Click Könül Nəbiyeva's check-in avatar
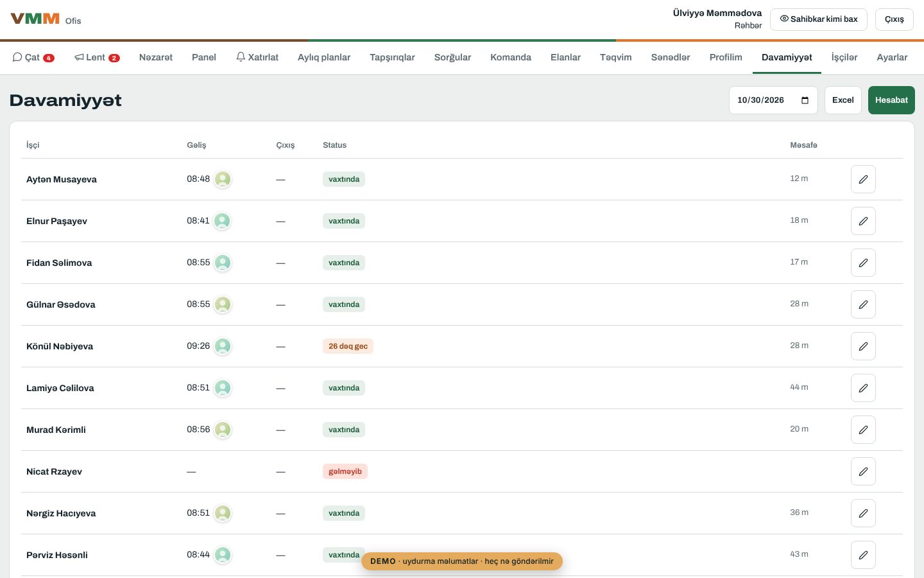 pos(223,346)
